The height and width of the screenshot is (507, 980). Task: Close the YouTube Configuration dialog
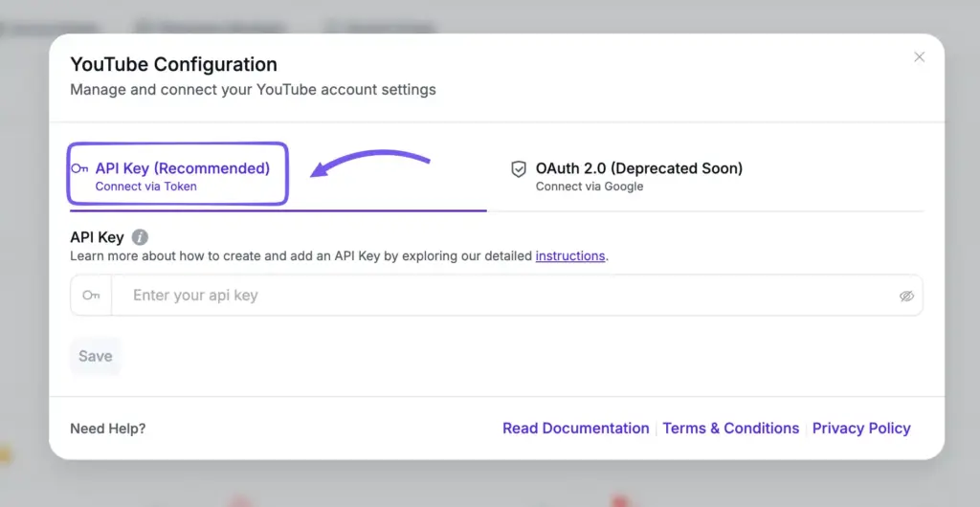(920, 56)
